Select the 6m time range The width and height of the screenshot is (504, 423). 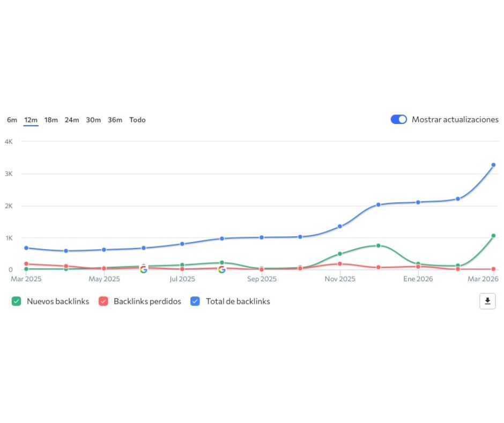coord(12,120)
